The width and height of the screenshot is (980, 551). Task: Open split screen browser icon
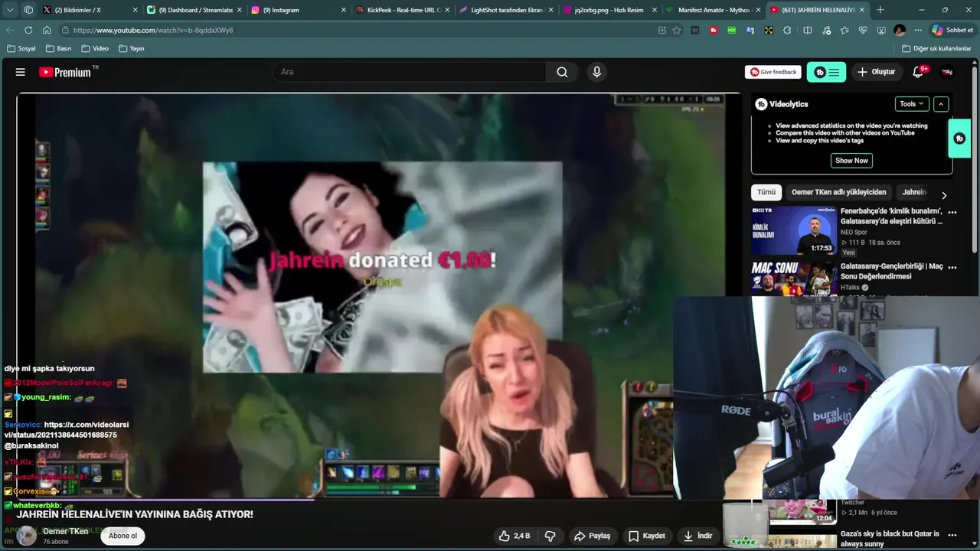(x=807, y=30)
